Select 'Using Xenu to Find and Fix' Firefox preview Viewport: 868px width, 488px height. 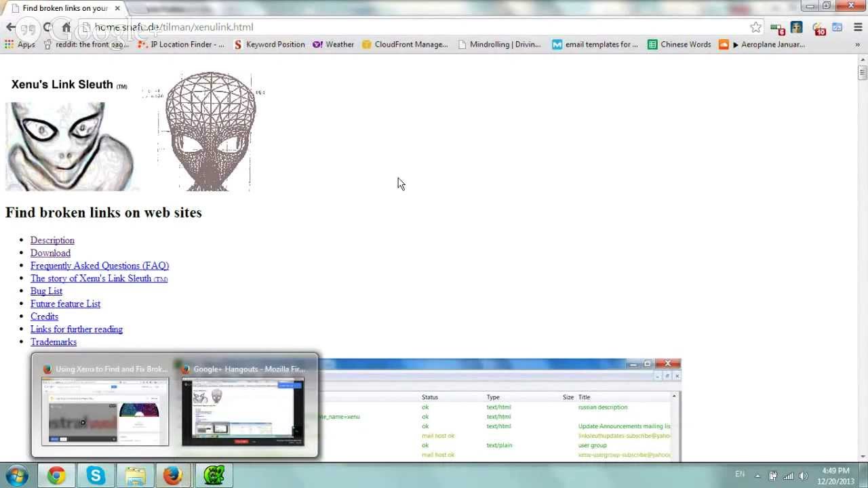(x=105, y=406)
